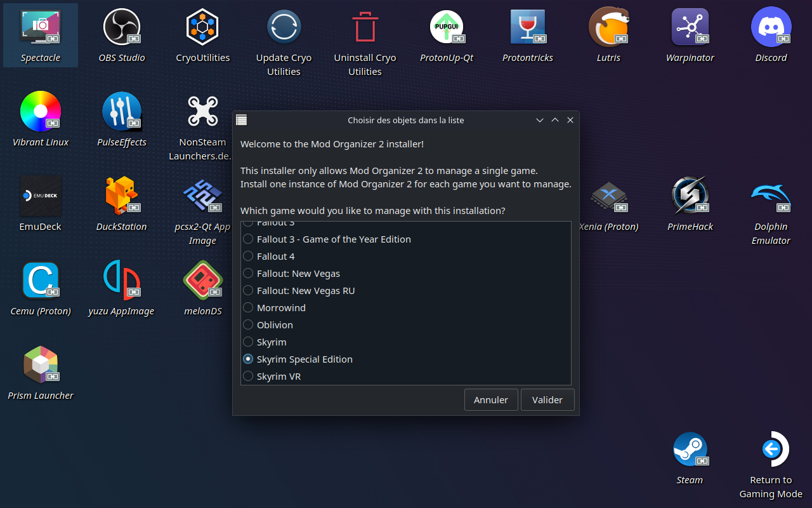This screenshot has height=508, width=812.
Task: Maximize the installer dialog window
Action: pyautogui.click(x=555, y=120)
